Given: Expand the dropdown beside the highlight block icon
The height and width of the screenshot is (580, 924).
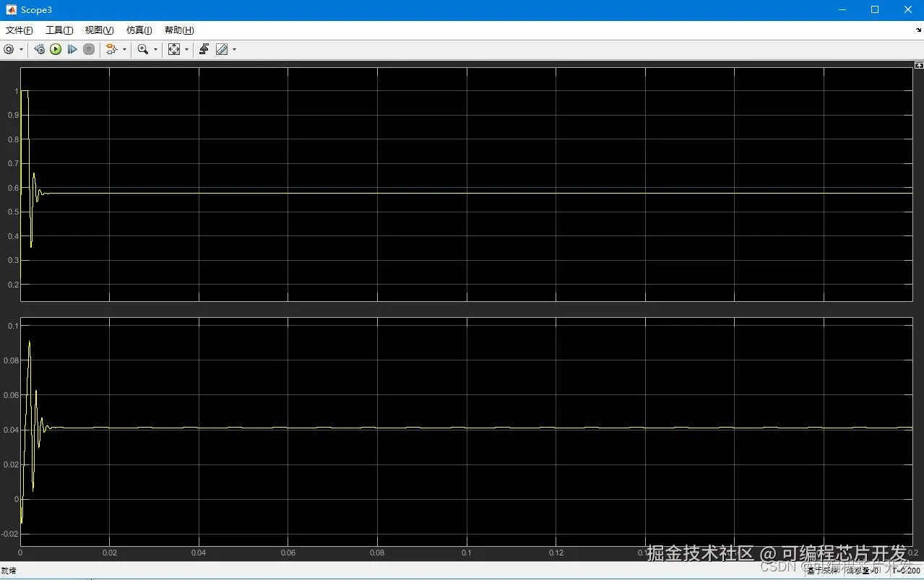Looking at the screenshot, I should (x=124, y=49).
